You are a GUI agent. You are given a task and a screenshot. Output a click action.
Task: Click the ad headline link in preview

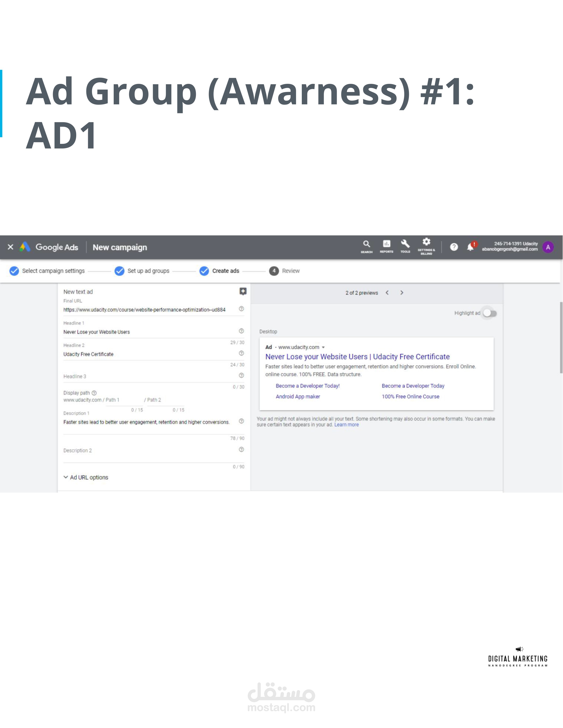[357, 357]
